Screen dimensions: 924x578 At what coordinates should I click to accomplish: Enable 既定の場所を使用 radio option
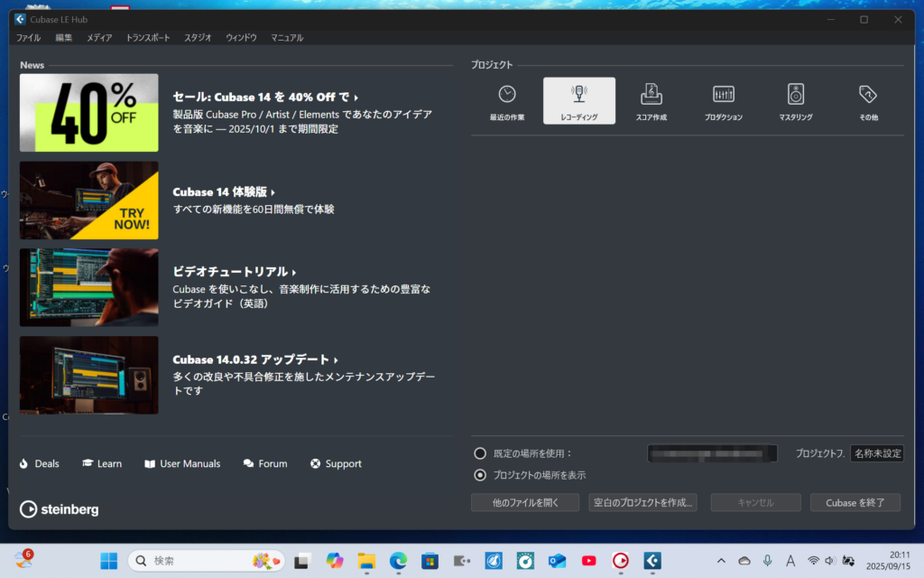click(x=480, y=453)
